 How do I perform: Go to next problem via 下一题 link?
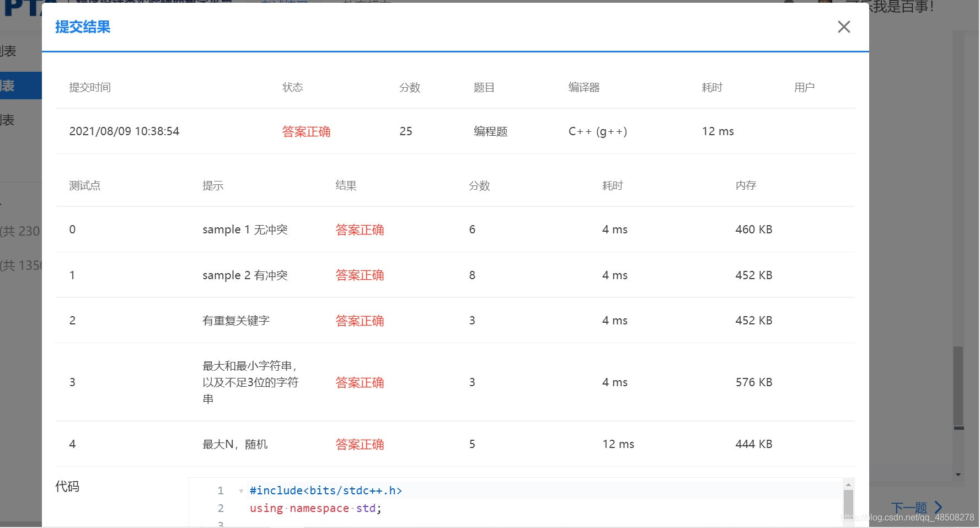(x=909, y=508)
